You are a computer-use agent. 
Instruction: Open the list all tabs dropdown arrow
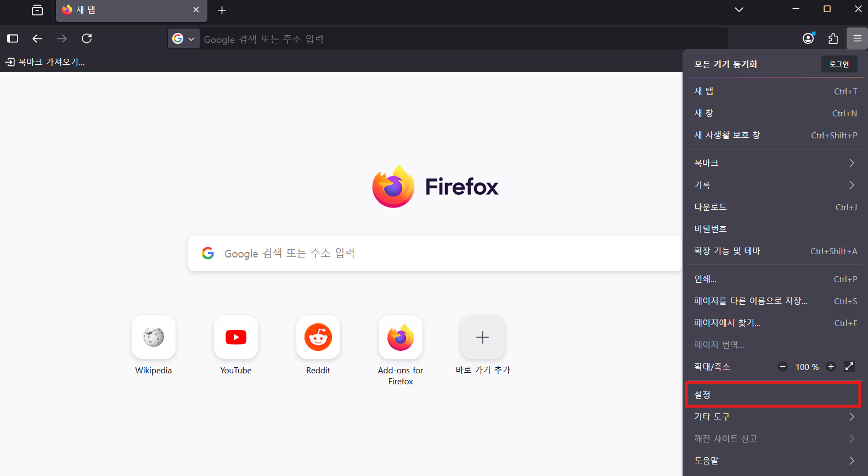point(739,10)
